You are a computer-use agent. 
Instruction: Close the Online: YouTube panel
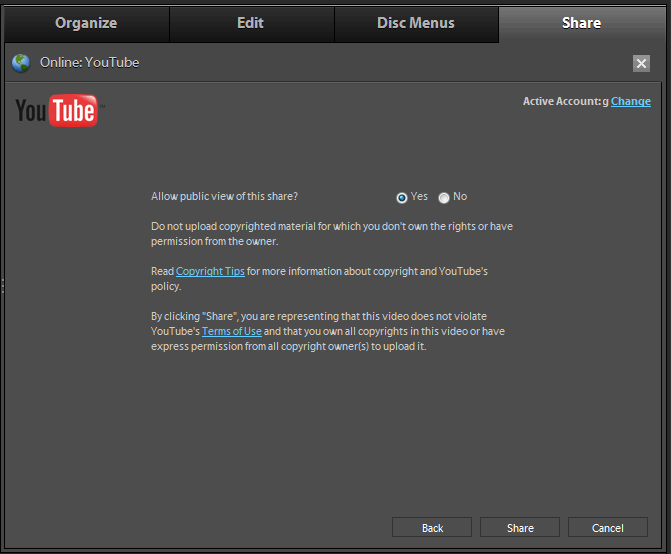coord(641,63)
